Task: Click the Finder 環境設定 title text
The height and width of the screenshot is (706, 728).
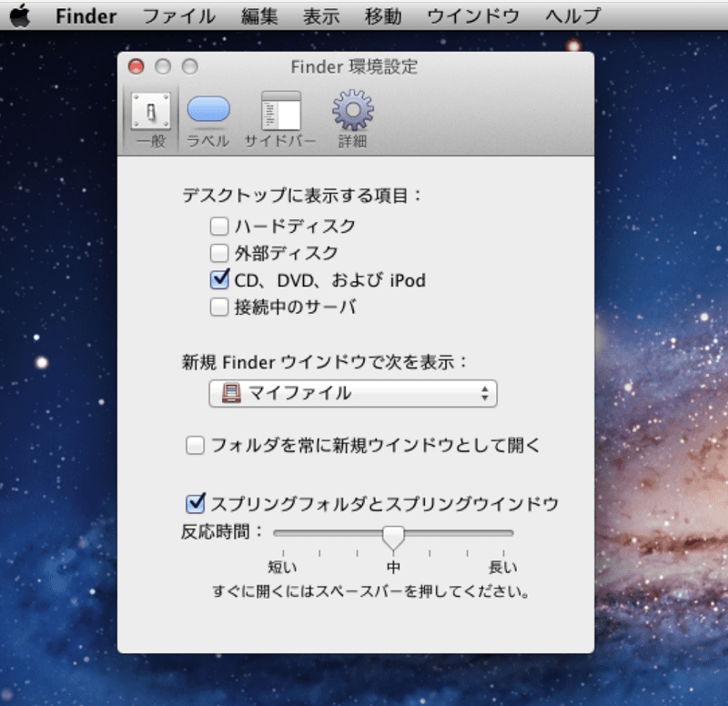Action: pos(354,66)
